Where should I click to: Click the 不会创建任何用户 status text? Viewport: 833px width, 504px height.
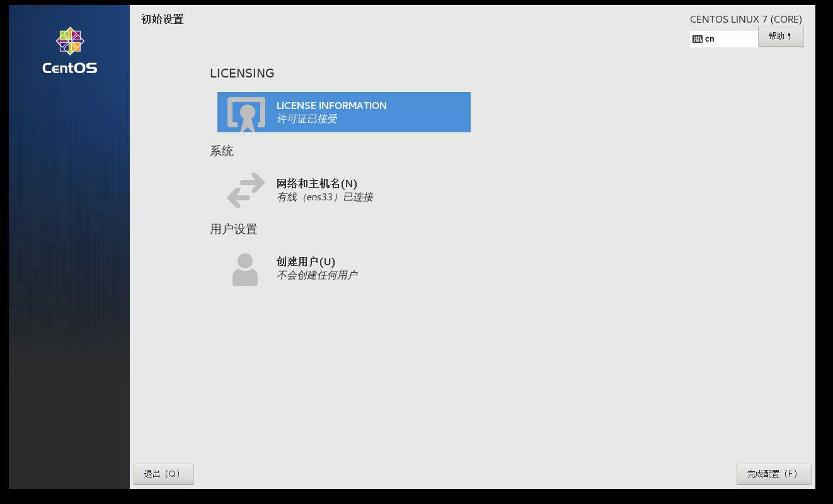coord(317,275)
